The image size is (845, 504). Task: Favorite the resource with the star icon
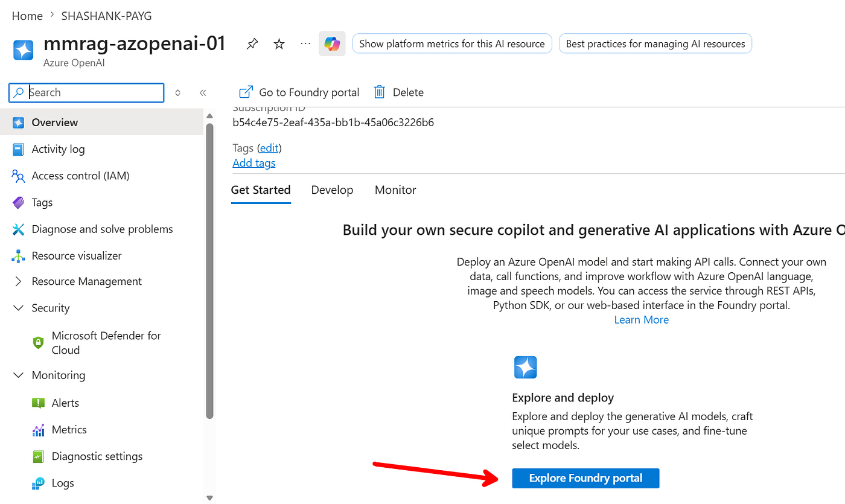click(279, 44)
